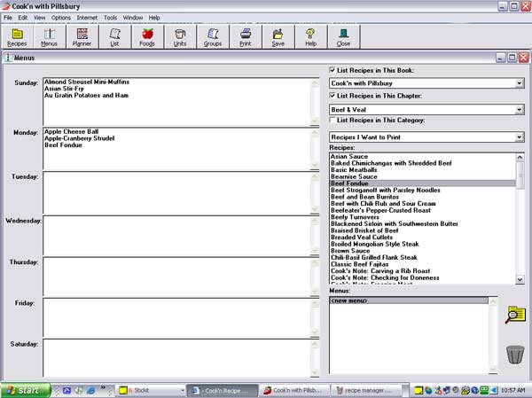This screenshot has width=532, height=398.
Task: Open the Internet menu
Action: (x=87, y=18)
